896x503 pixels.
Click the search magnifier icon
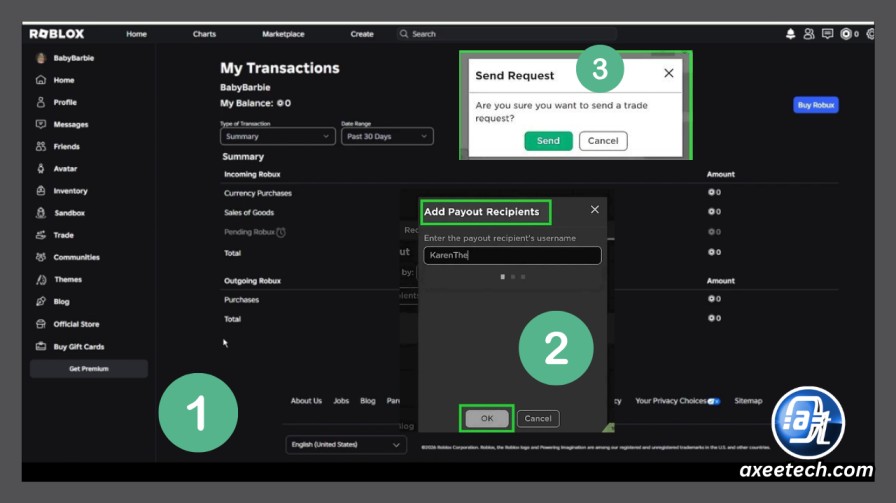(x=404, y=34)
